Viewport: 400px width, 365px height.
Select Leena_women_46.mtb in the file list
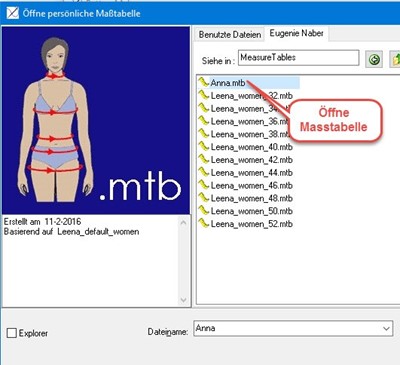[x=246, y=185]
